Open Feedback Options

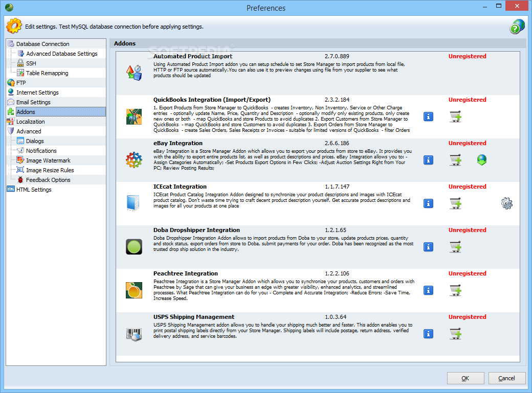tap(48, 180)
